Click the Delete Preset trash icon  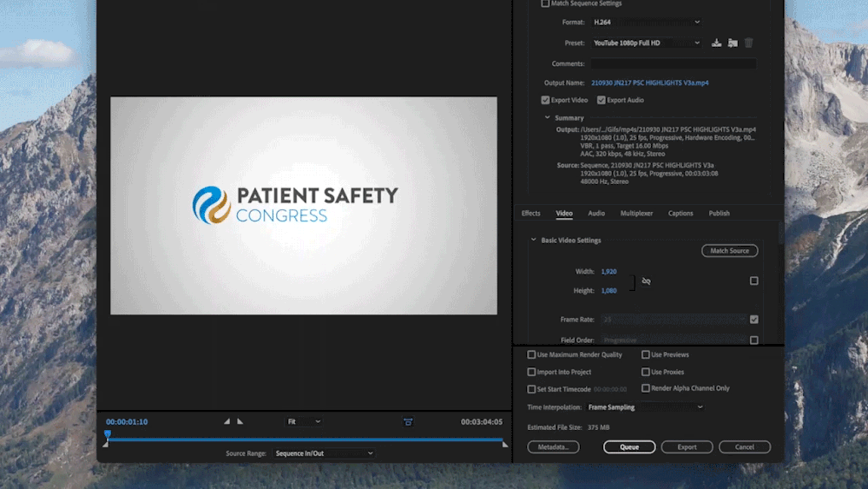pyautogui.click(x=748, y=43)
